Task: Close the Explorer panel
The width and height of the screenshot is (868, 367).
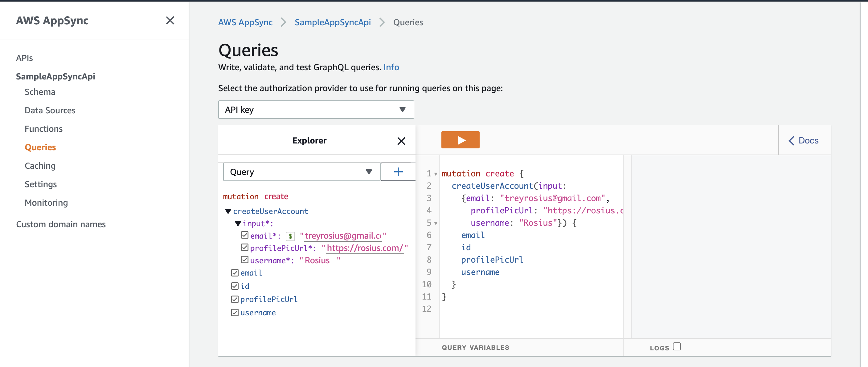Action: click(401, 141)
